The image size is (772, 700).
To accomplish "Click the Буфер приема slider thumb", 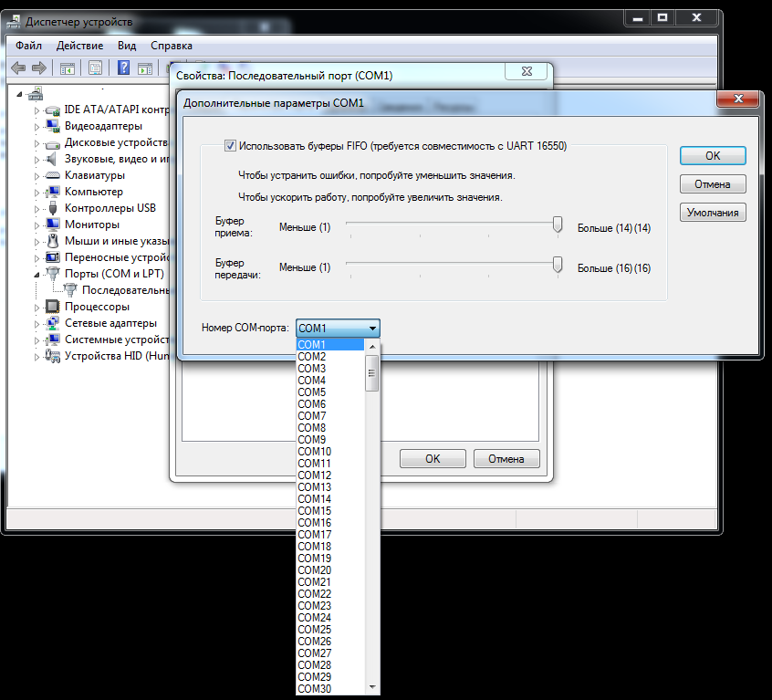I will [558, 225].
